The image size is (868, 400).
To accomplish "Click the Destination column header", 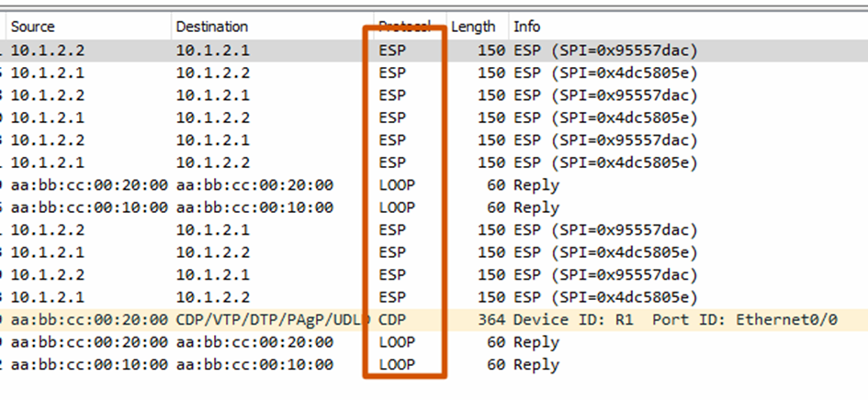I will pos(211,27).
